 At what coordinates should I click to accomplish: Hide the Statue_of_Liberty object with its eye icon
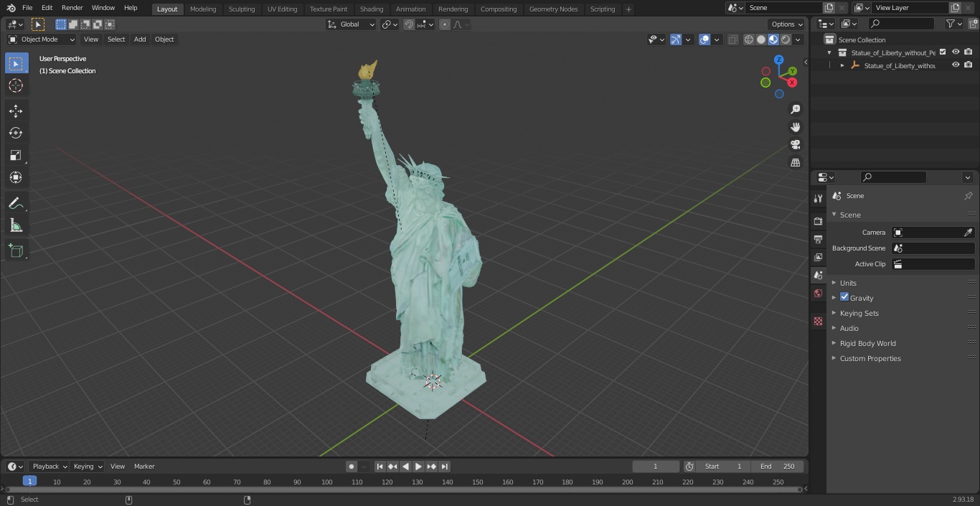point(956,65)
